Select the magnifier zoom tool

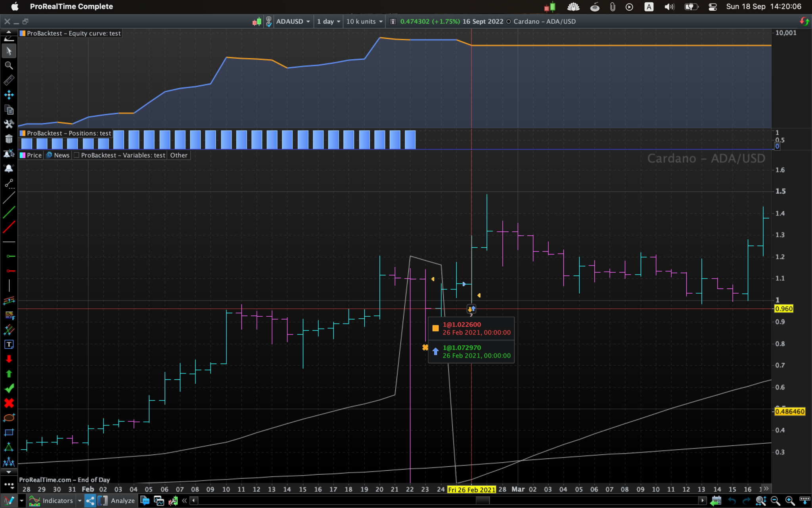click(x=9, y=65)
